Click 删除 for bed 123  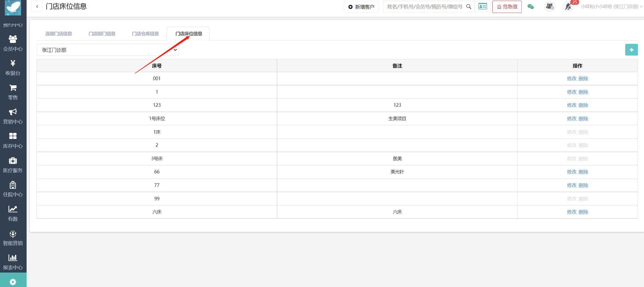583,105
